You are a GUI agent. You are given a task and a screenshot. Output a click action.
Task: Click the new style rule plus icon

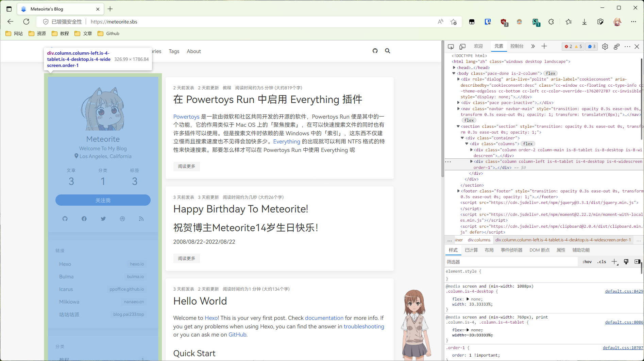coord(614,262)
